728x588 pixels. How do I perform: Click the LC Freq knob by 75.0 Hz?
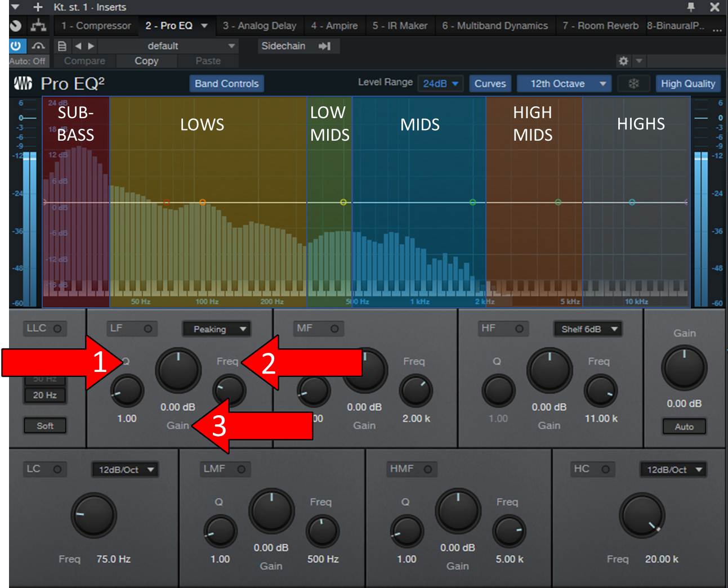(93, 515)
